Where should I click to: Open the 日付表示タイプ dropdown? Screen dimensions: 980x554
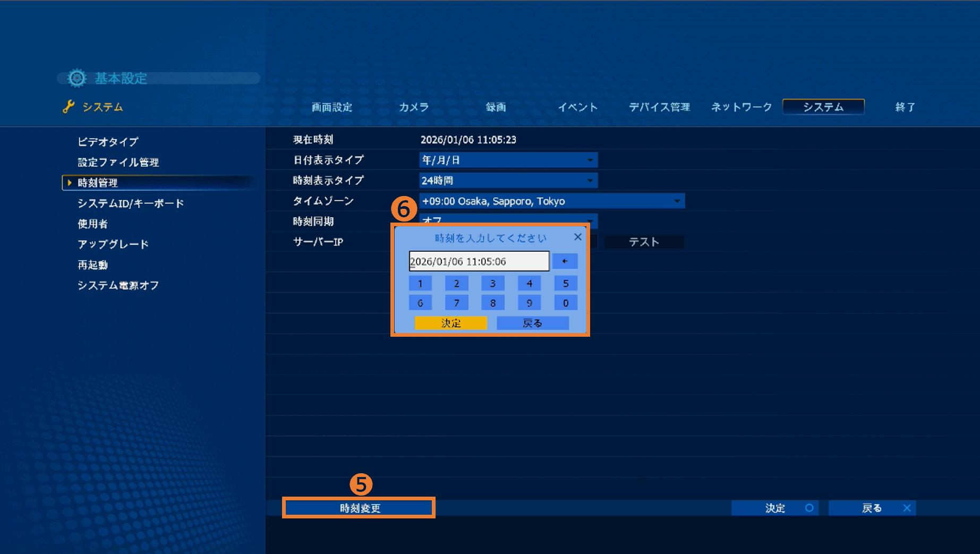click(508, 160)
